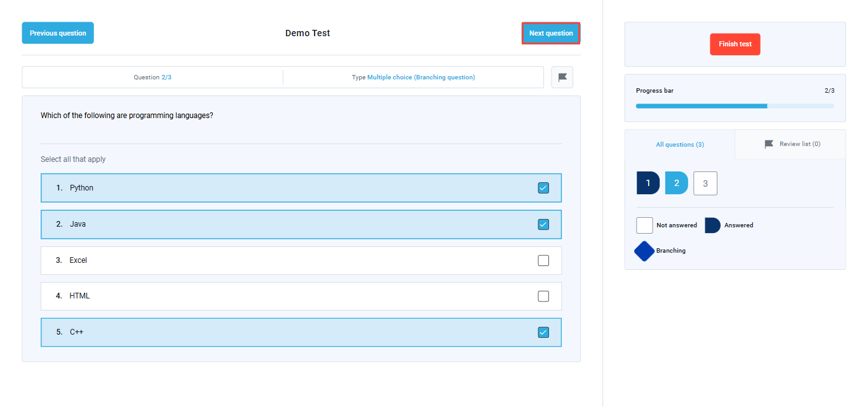Open the All questions (3) tab
The width and height of the screenshot is (868, 407).
click(x=680, y=145)
